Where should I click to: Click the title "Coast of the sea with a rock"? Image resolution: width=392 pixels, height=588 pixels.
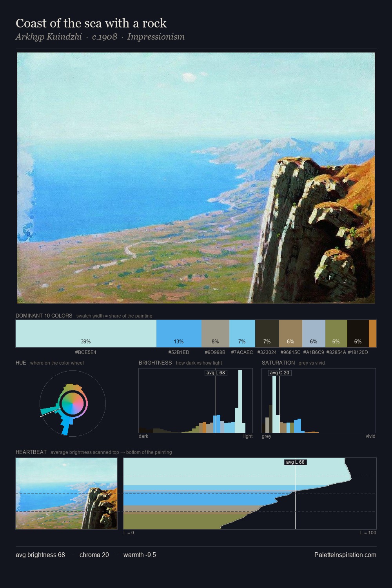pos(91,23)
